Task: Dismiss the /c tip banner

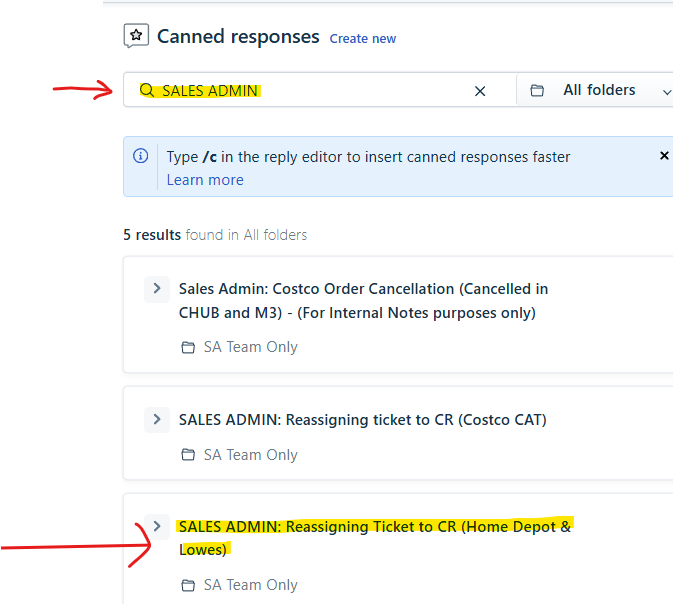Action: pos(664,155)
